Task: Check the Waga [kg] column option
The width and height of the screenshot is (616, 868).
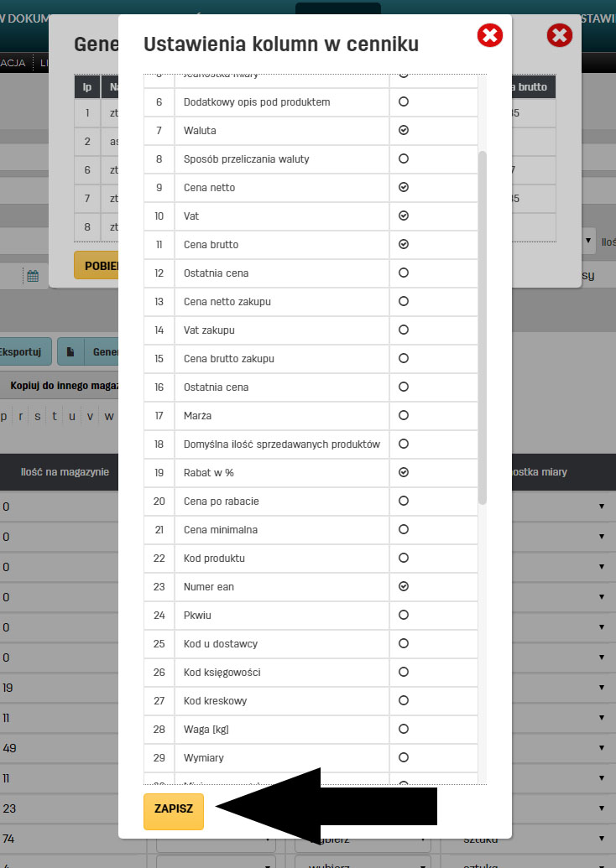Action: click(x=404, y=730)
